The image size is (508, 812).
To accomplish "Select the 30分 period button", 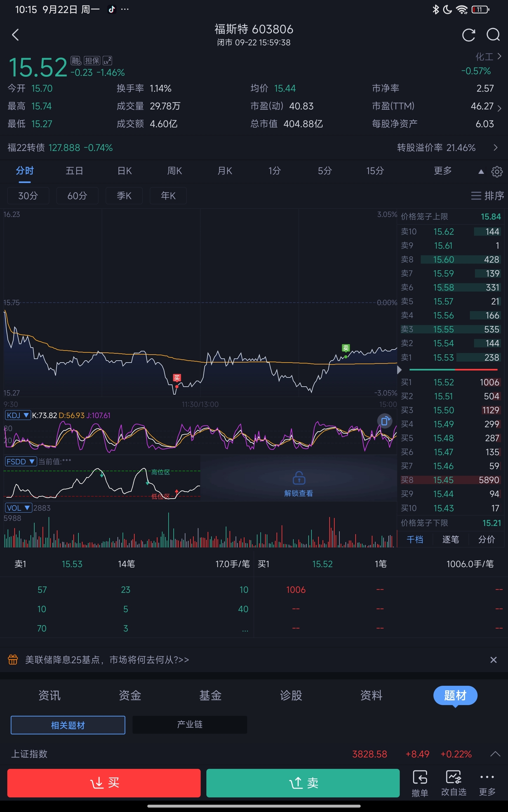I will point(28,196).
